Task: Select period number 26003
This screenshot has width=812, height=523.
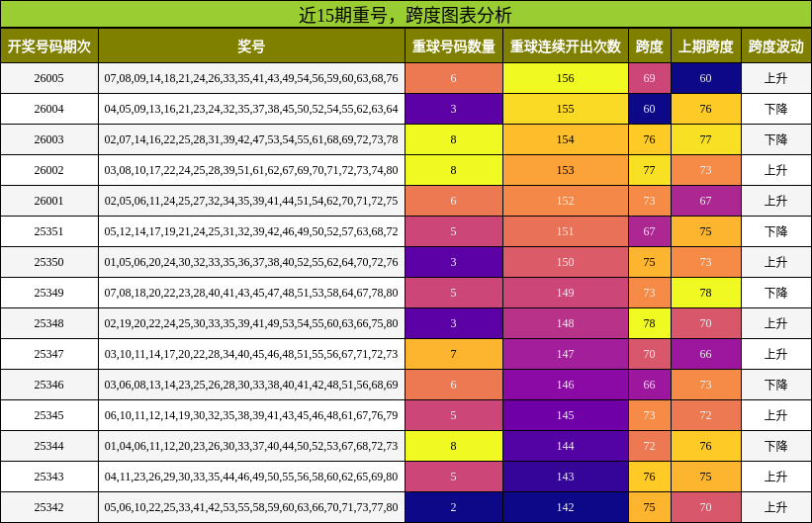Action: [x=49, y=139]
